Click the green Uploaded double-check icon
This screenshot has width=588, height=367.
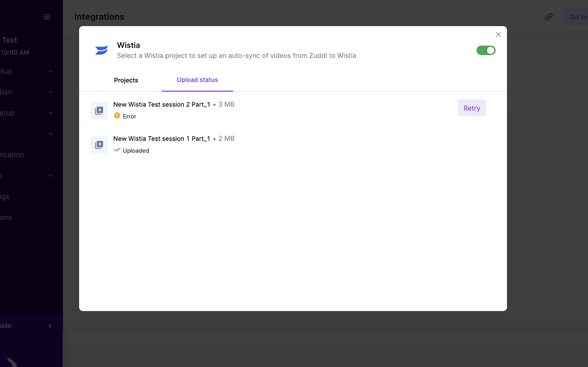click(x=117, y=150)
